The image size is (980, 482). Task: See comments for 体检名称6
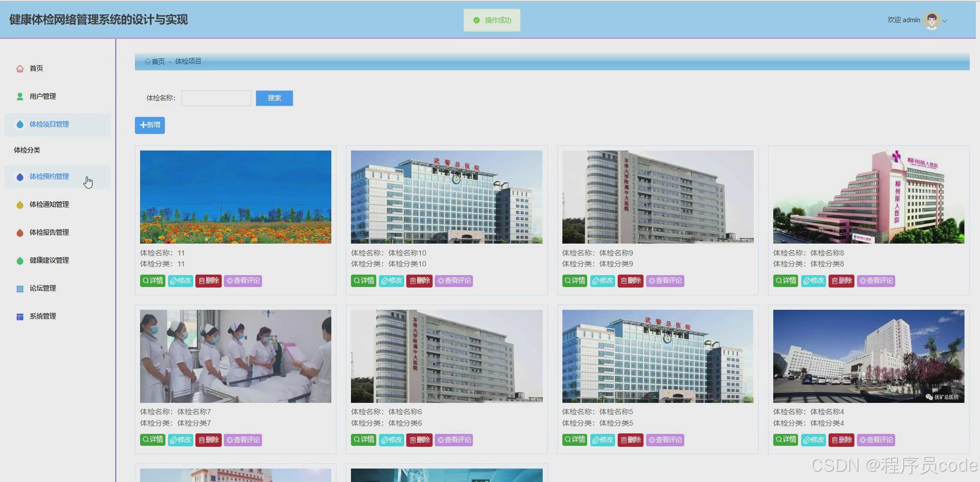pyautogui.click(x=454, y=440)
